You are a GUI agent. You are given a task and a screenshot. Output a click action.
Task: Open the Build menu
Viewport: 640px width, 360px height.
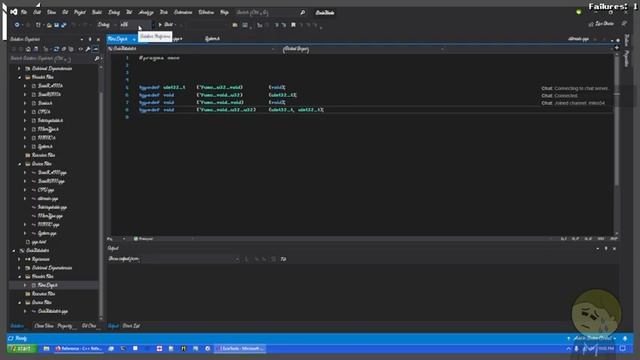(x=97, y=12)
